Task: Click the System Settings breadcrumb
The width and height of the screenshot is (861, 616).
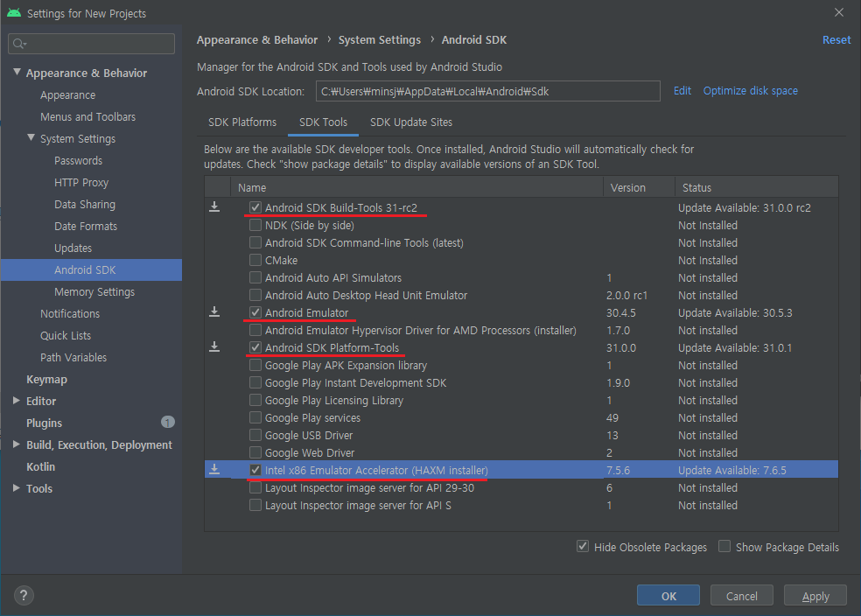Action: tap(380, 40)
